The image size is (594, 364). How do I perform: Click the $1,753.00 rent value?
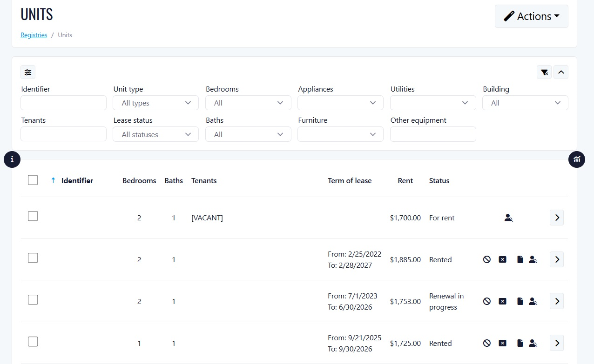click(x=405, y=301)
